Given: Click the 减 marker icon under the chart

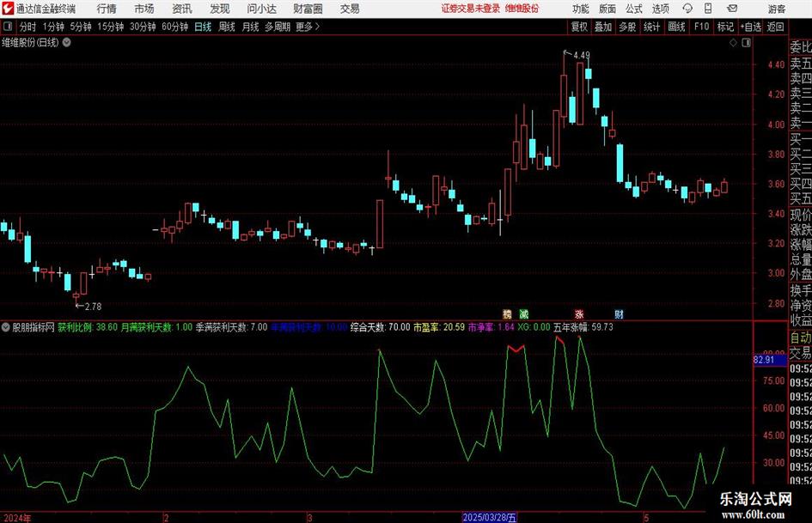Looking at the screenshot, I should click(523, 313).
